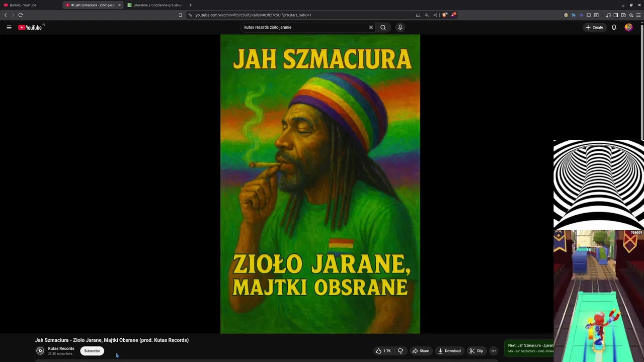Go back in browser history

6,15
